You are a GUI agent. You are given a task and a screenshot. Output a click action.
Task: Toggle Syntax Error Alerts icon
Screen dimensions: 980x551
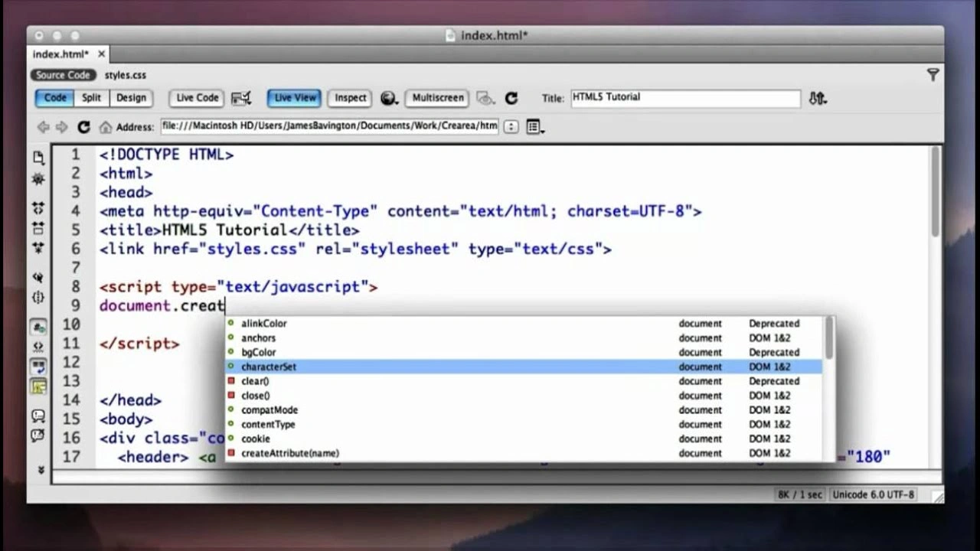pyautogui.click(x=38, y=386)
